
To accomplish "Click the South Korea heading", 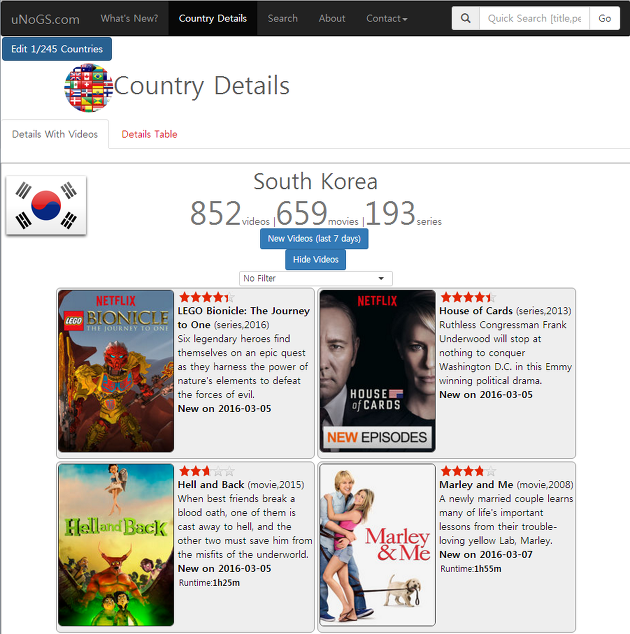I will click(315, 181).
